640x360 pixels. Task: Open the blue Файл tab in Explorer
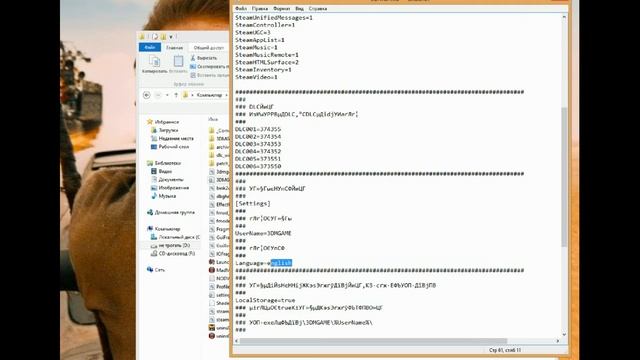pyautogui.click(x=150, y=47)
